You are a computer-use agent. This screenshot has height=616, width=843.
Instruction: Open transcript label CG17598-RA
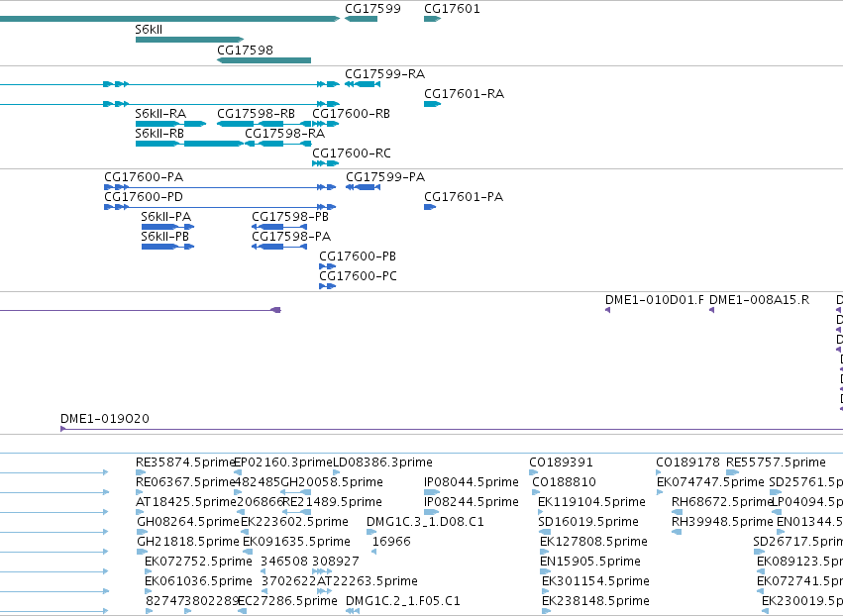pyautogui.click(x=285, y=134)
